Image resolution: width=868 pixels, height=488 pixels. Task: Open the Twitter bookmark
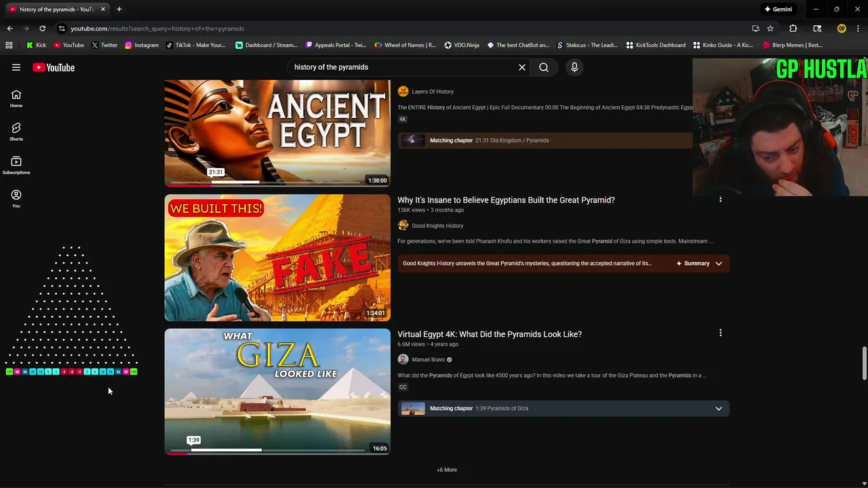[104, 45]
